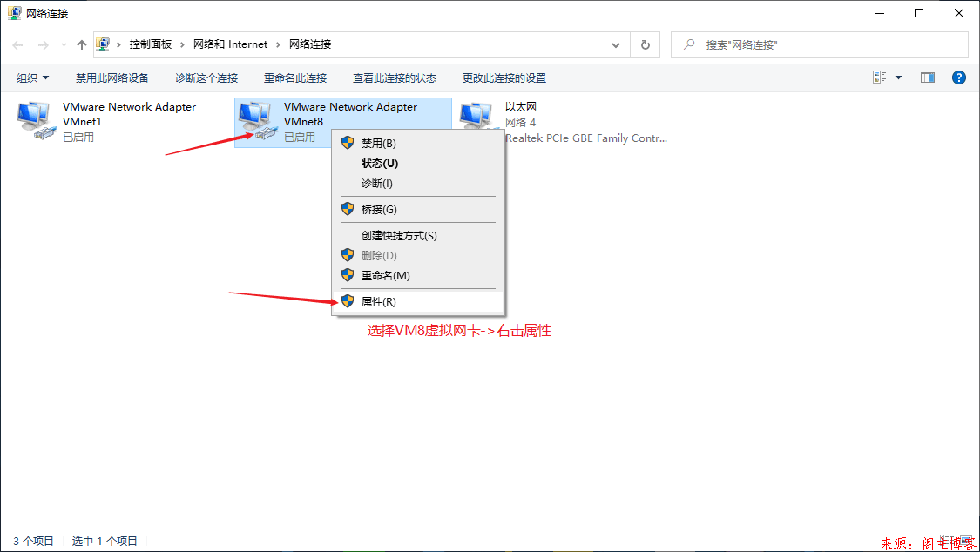Viewport: 980px width, 552px height.
Task: Refresh the network connections view
Action: tap(645, 45)
